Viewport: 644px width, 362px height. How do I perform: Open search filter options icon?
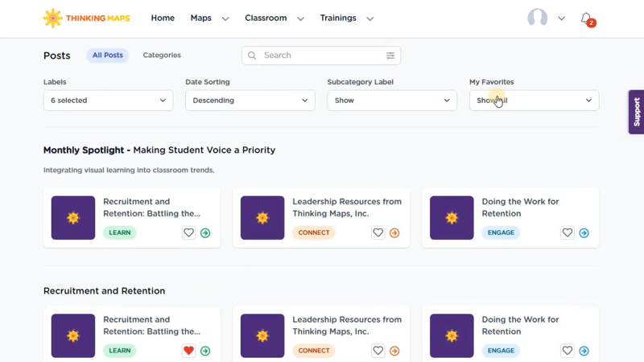(390, 56)
